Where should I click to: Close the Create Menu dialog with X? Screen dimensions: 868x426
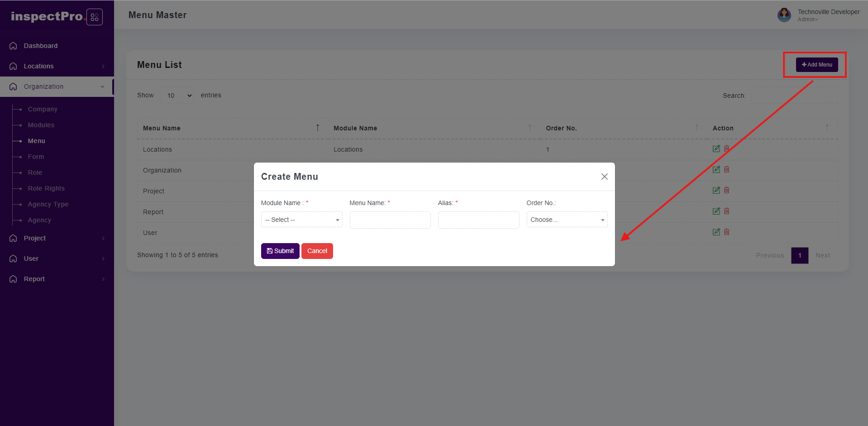[x=604, y=177]
